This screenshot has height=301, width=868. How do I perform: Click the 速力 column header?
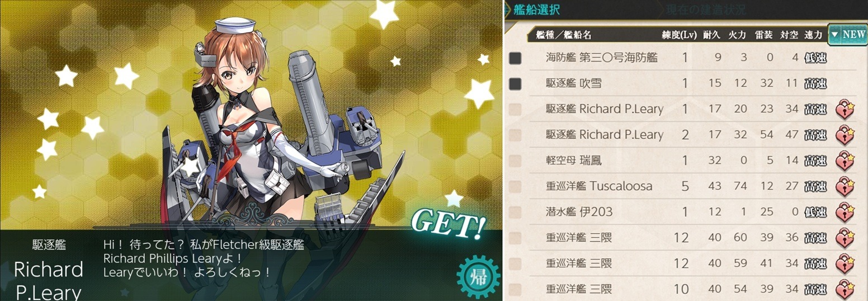point(813,35)
